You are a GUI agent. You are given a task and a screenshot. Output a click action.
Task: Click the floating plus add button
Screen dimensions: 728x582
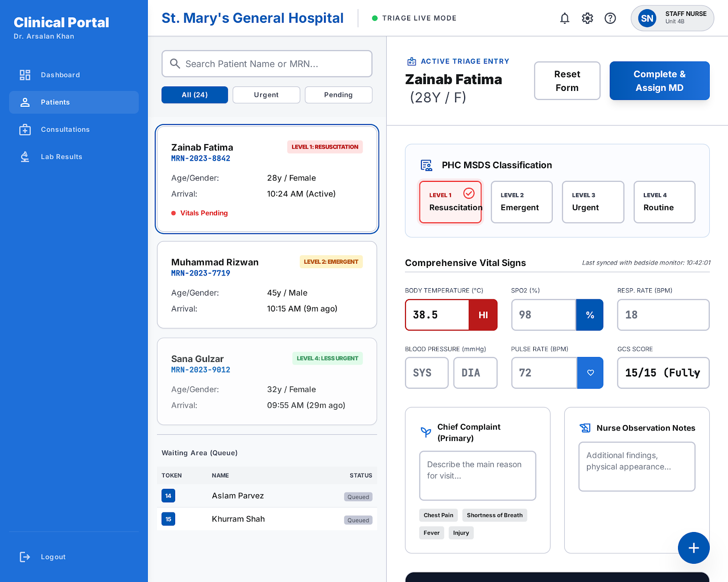pyautogui.click(x=693, y=548)
